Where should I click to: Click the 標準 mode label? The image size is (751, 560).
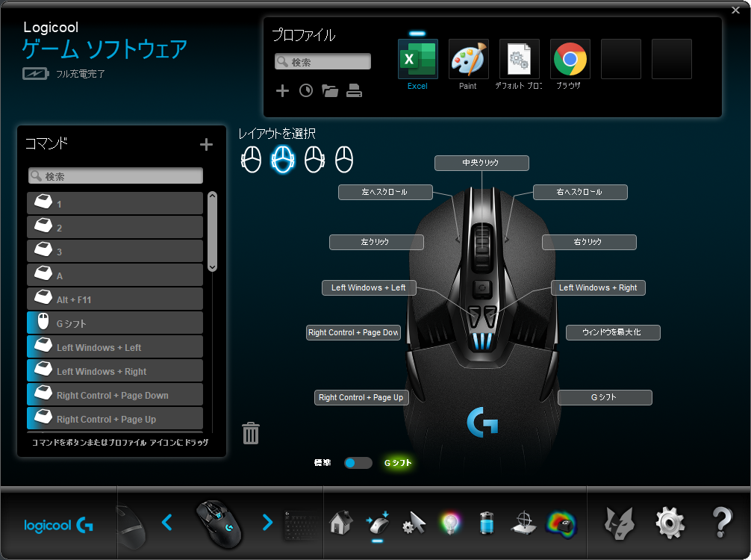click(x=322, y=463)
